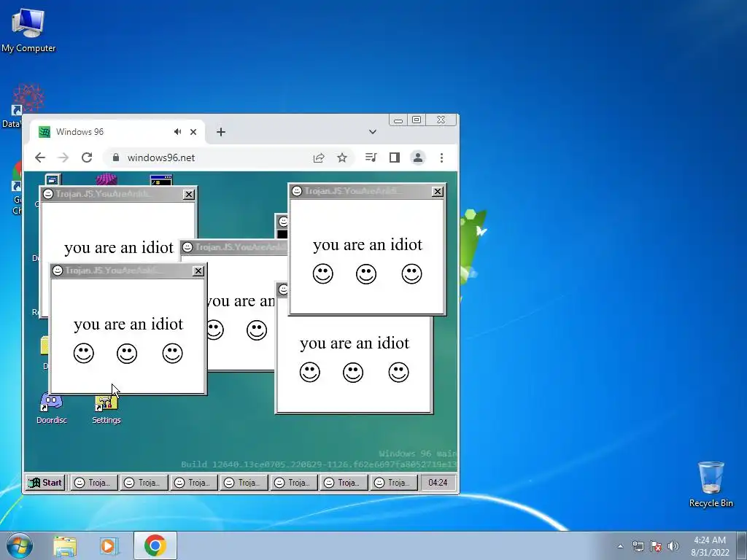
Task: Select the last Troja taskbar item before clock
Action: 393,483
